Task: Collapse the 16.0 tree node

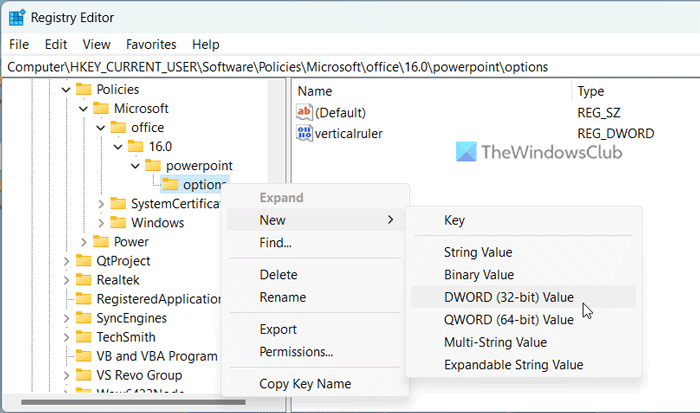Action: tap(117, 146)
